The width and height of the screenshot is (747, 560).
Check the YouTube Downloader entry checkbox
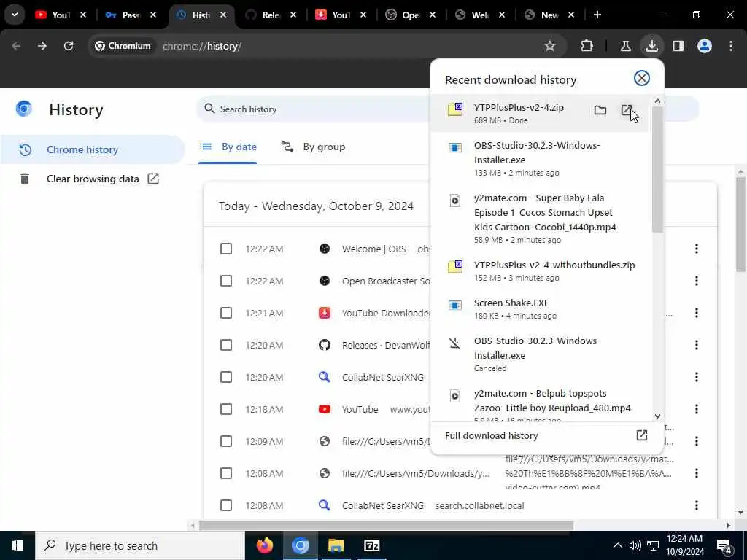click(x=226, y=313)
